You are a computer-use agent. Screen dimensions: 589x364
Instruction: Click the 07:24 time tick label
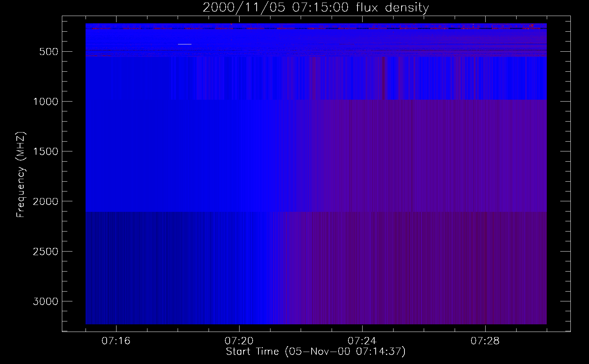pos(362,341)
